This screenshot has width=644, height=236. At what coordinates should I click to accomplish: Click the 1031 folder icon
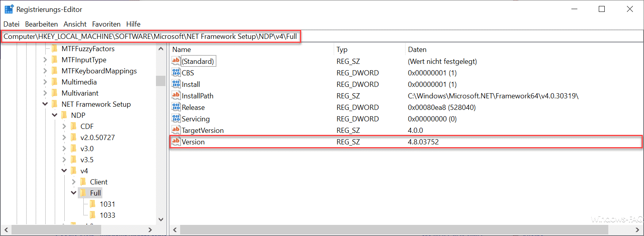coord(93,204)
